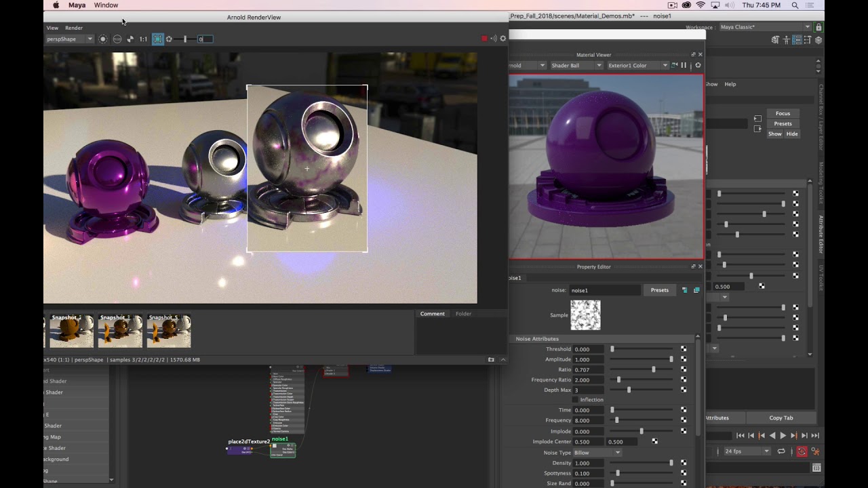
Task: Select the first orange-ball Snapshot thumbnail
Action: click(71, 331)
